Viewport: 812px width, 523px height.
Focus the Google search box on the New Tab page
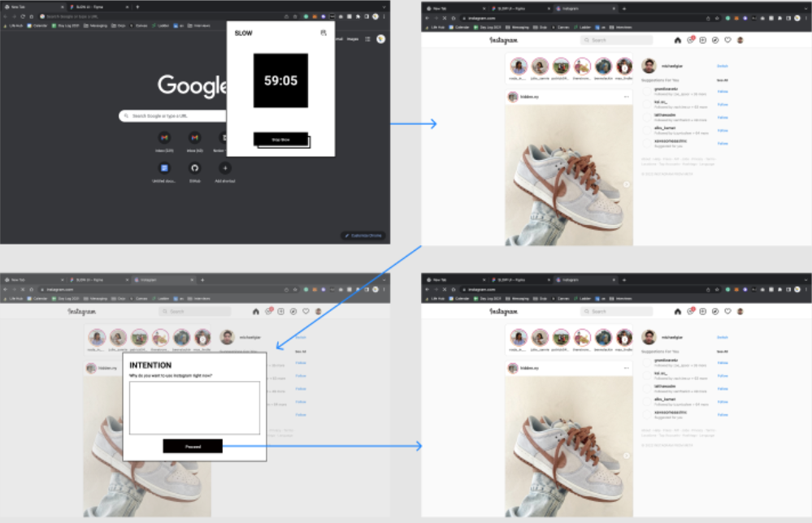coord(172,116)
